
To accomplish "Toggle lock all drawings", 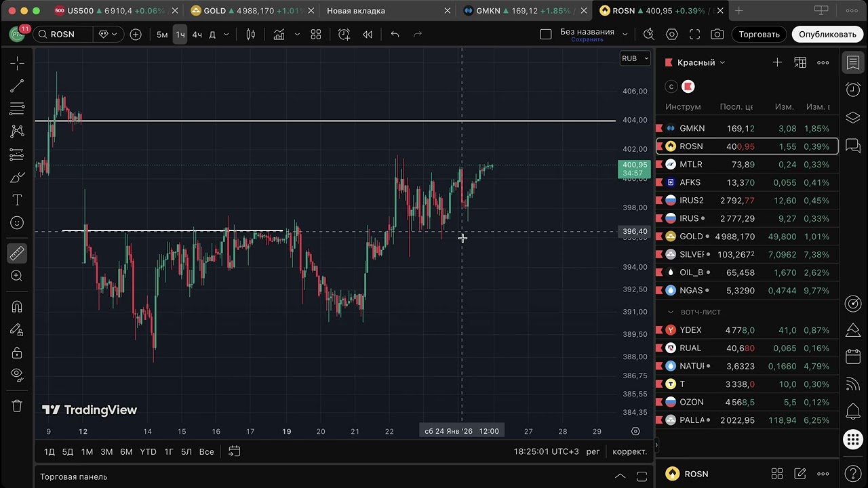I will click(x=17, y=352).
